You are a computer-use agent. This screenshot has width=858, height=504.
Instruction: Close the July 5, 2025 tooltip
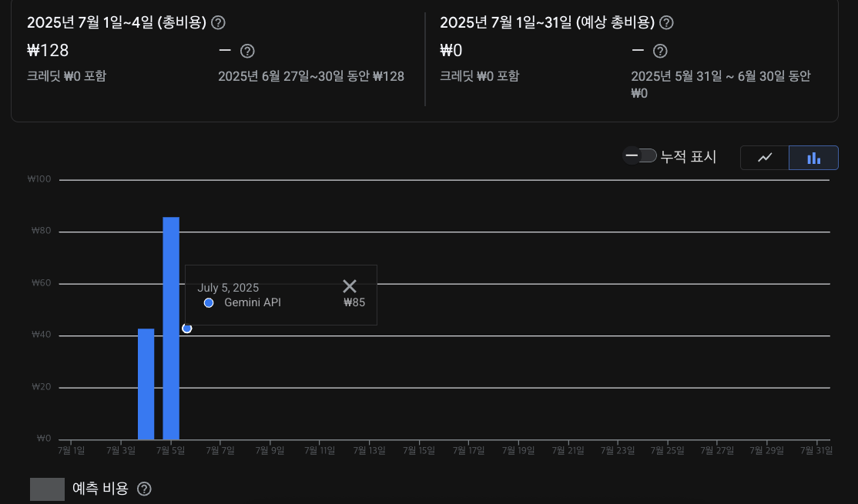click(350, 286)
